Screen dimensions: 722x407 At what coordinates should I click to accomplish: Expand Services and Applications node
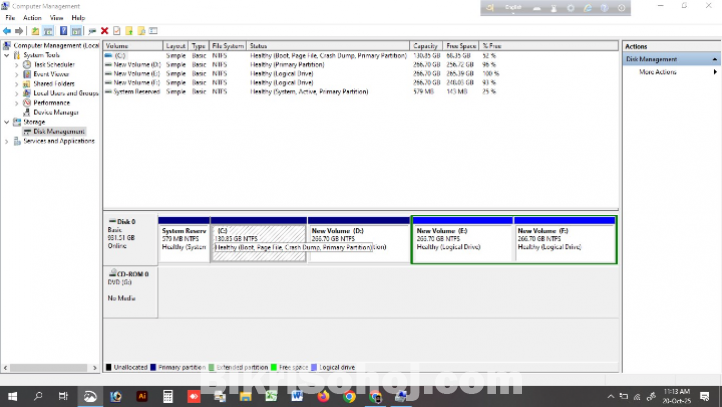click(9, 141)
